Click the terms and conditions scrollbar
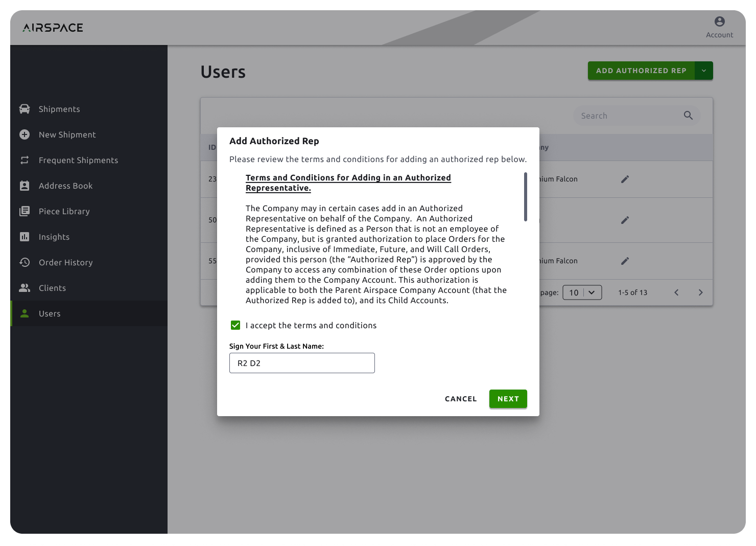Viewport: 756px width, 546px height. tap(525, 197)
